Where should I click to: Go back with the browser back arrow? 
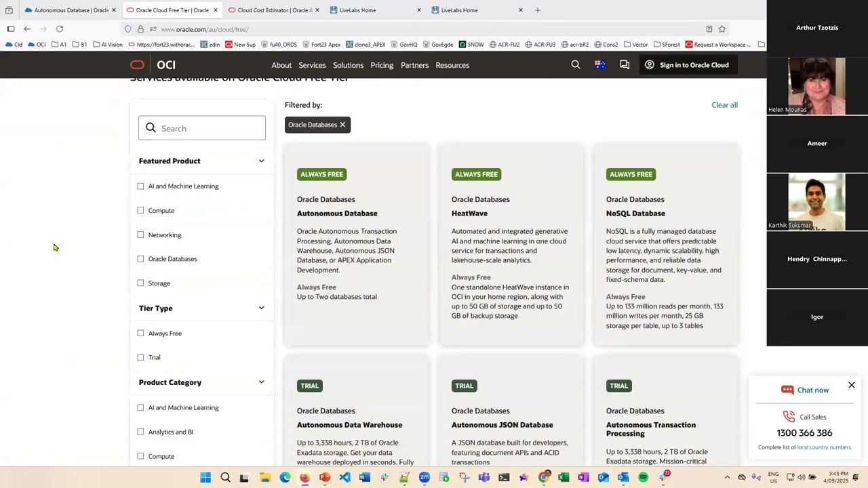tap(27, 29)
